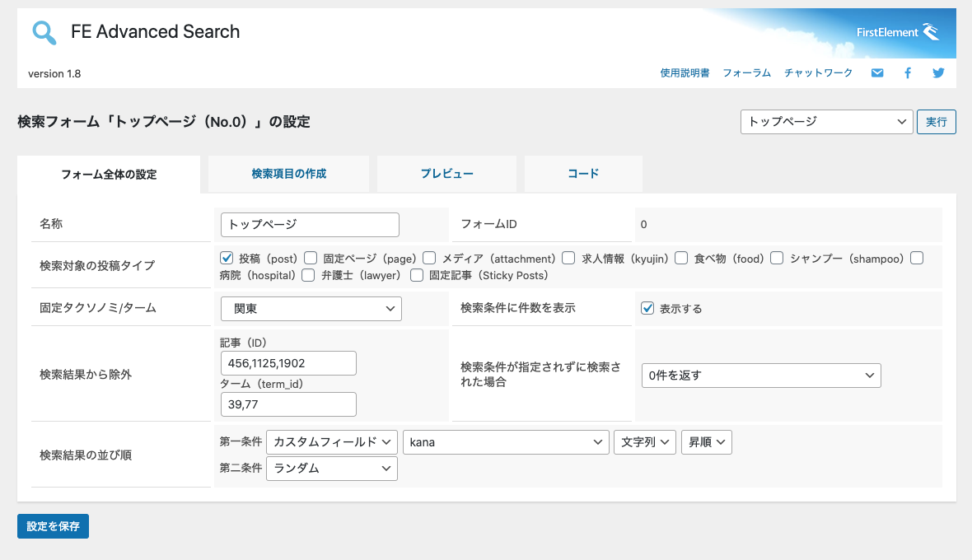Expand the 昇順 order dropdown
972x560 pixels.
click(706, 442)
